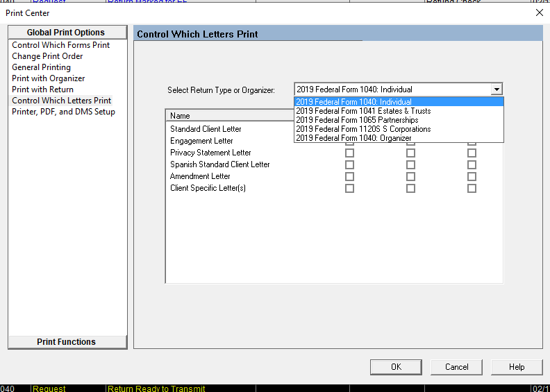
Task: Toggle first checkbox for Client Specific Letter(s)
Action: tap(349, 188)
